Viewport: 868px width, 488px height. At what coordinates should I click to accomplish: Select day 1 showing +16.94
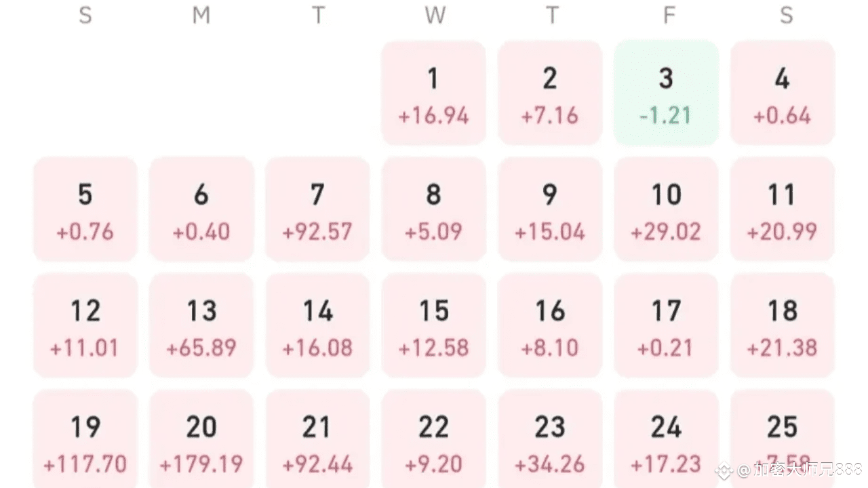[434, 93]
